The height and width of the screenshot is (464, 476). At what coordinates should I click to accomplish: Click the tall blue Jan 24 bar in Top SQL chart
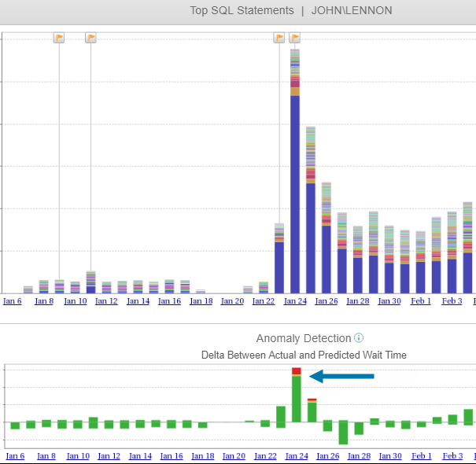pos(295,197)
